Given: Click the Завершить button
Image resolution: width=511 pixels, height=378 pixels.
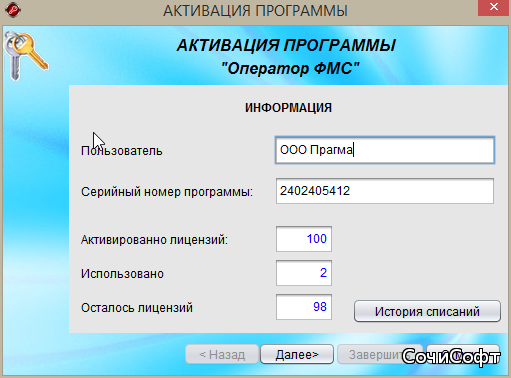Looking at the screenshot, I should point(380,354).
